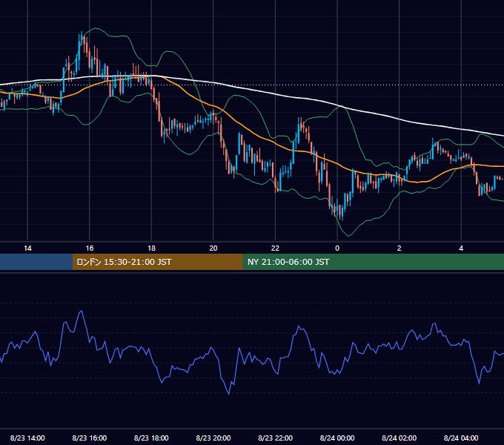Select the 8/24 00:00 date label
Viewport: 504px width, 445px height.
(x=337, y=438)
